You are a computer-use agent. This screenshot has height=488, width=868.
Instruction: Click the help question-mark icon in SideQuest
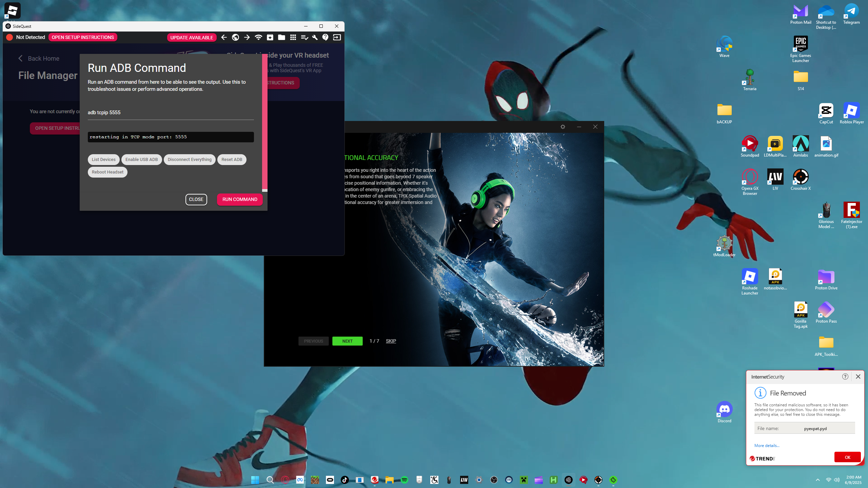pyautogui.click(x=325, y=37)
